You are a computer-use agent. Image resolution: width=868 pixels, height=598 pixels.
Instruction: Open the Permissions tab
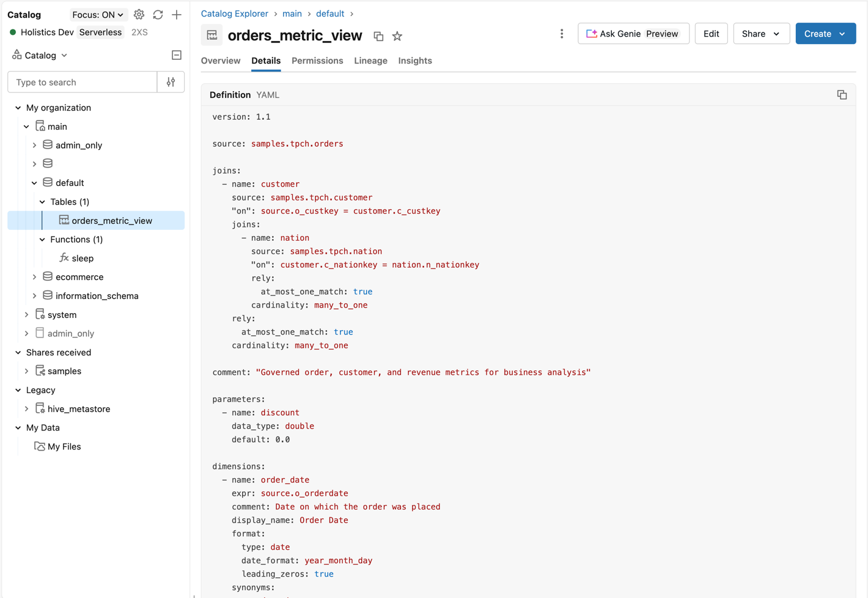click(317, 61)
